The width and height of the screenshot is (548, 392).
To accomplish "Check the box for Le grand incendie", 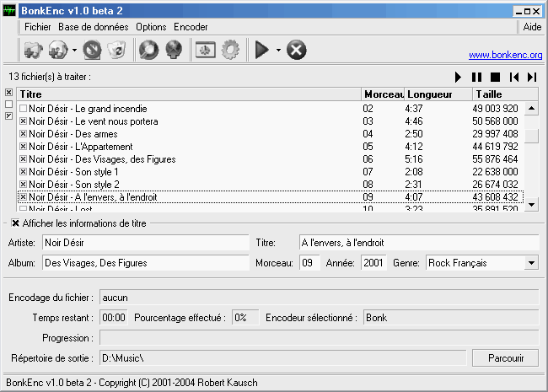I will (x=23, y=109).
